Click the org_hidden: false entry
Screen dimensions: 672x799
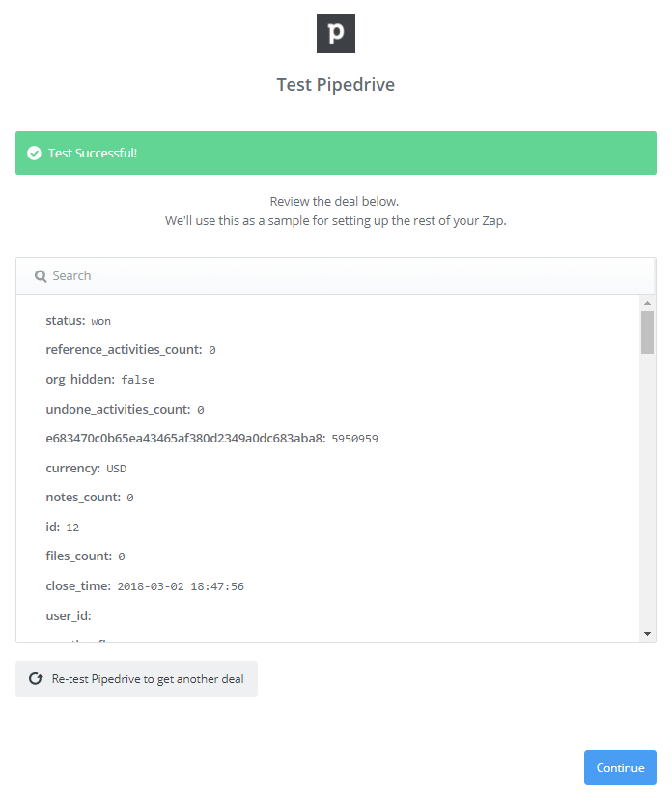[99, 380]
